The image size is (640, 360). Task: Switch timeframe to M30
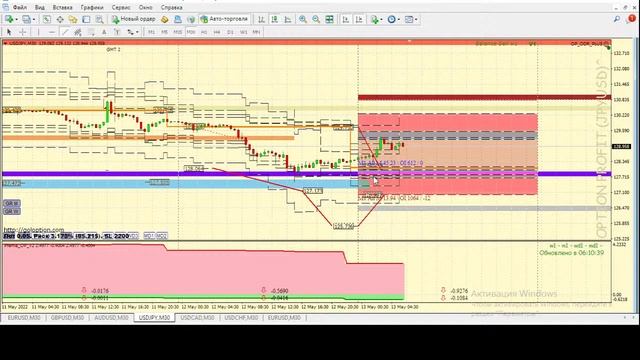191,32
